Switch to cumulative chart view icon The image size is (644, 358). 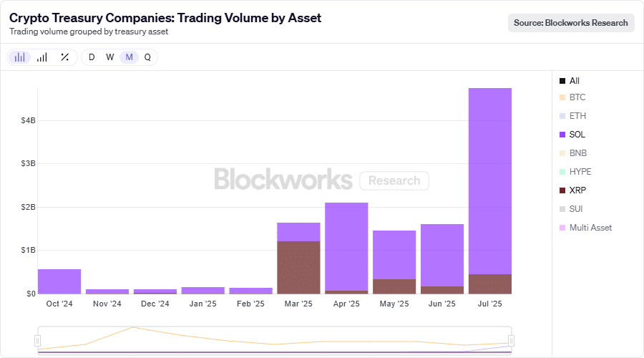point(42,57)
